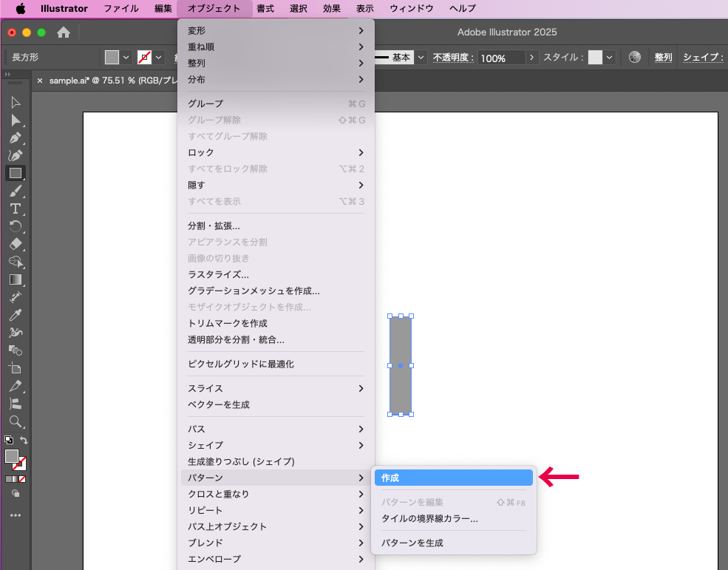Screen dimensions: 728x570
Task: Click the opacity 100% input field
Action: 501,58
